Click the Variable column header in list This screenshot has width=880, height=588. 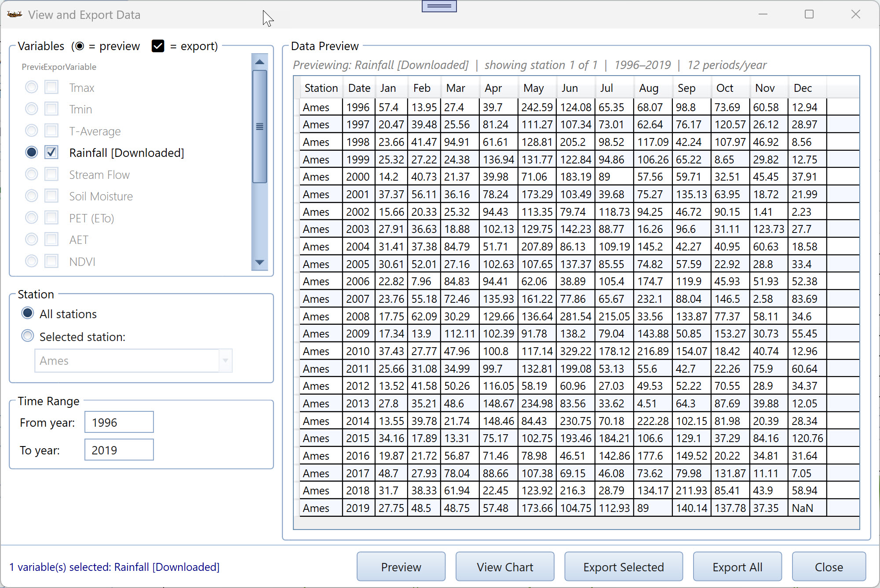(80, 67)
